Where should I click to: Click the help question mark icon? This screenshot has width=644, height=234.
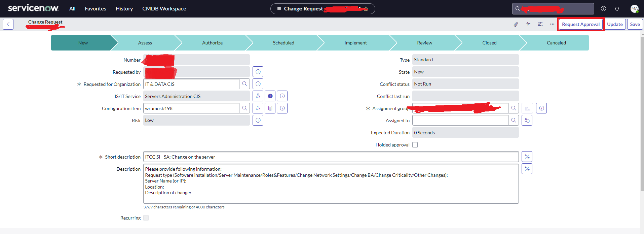pos(604,9)
